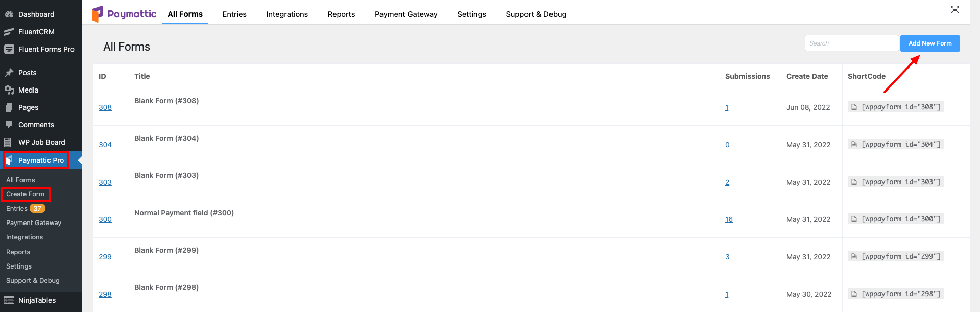The image size is (980, 312).
Task: Click the Paymattic Pro sidebar icon
Action: coord(9,160)
